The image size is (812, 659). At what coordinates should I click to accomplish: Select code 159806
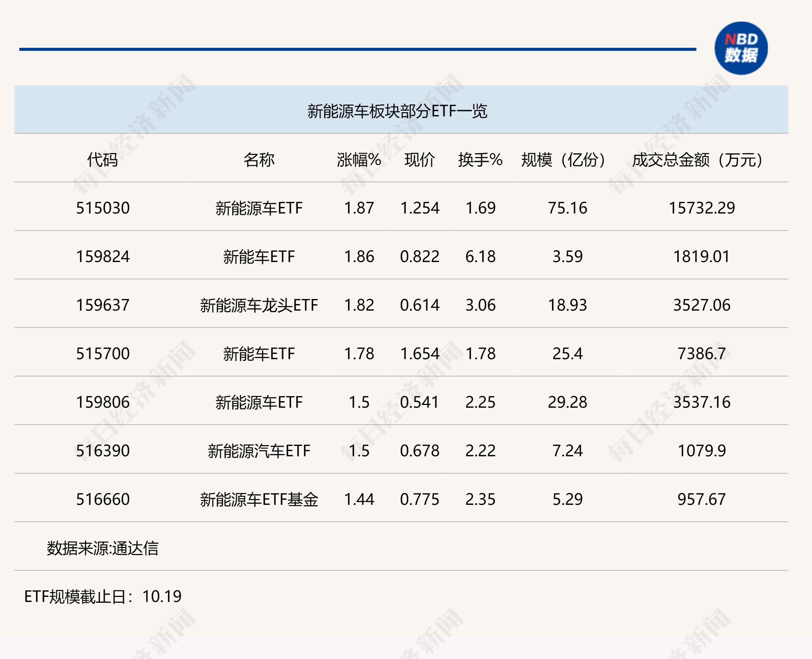[x=103, y=402]
